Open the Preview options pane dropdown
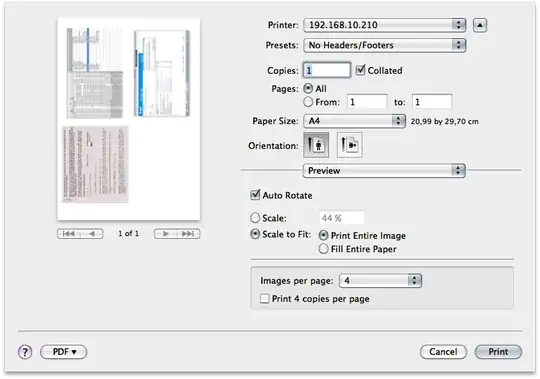Viewport: 540px width, 379px height. coord(384,170)
